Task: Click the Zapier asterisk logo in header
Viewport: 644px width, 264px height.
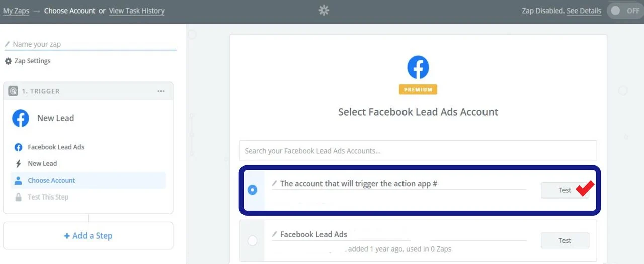Action: point(324,11)
